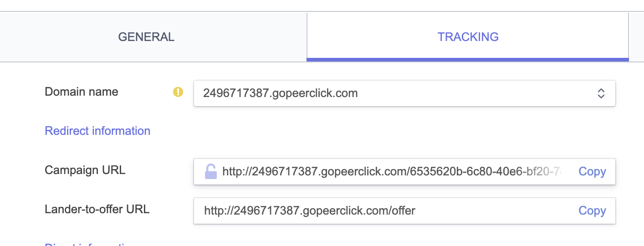Select the 2496717387.gopeerclick.com domain value text
644x246 pixels.
pyautogui.click(x=280, y=94)
